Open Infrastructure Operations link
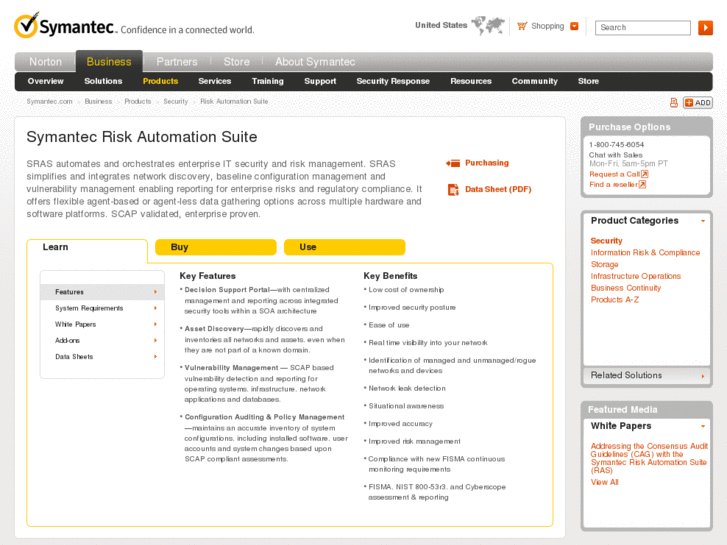727x545 pixels. point(635,276)
